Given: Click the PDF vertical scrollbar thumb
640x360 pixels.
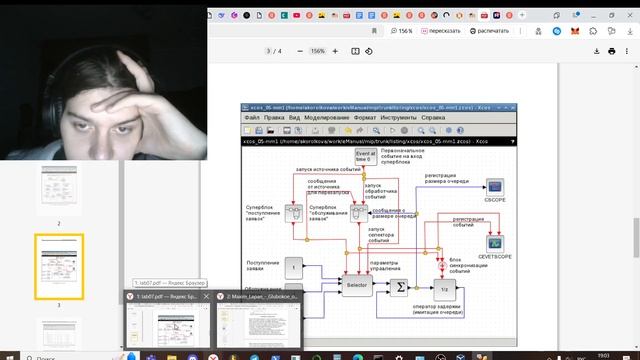Looking at the screenshot, I should coord(636,238).
